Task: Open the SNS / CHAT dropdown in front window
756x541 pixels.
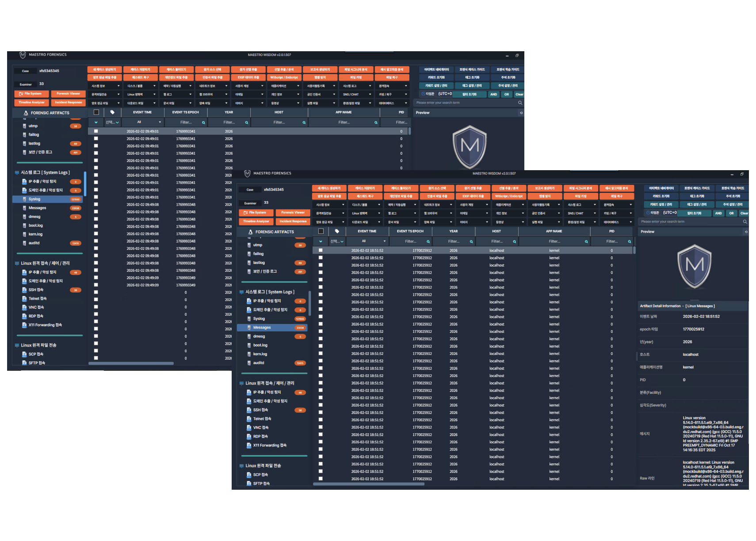Action: click(581, 213)
